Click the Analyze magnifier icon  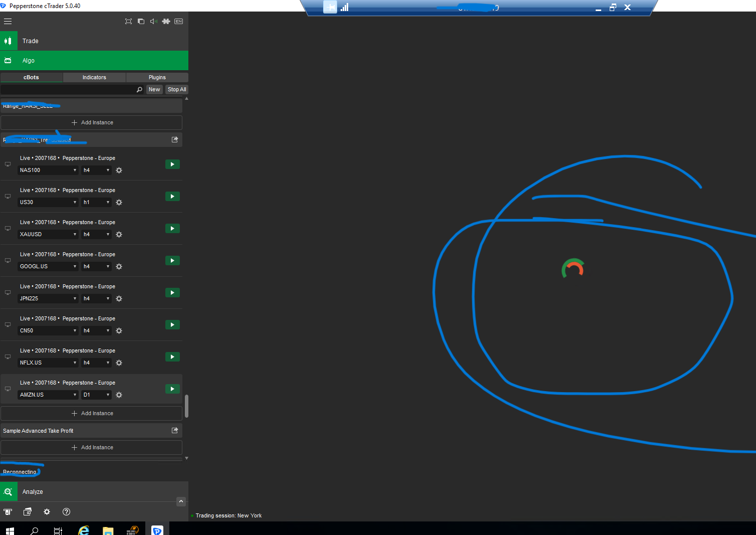[x=9, y=492]
